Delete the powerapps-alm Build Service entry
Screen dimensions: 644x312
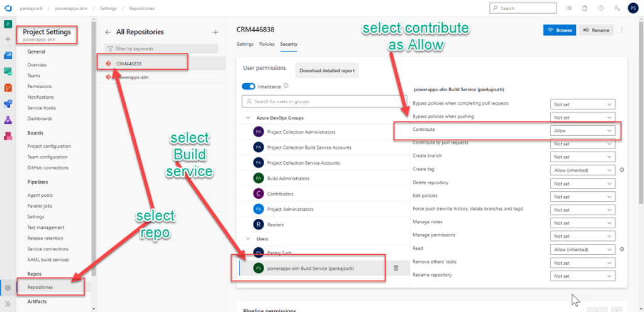[396, 269]
